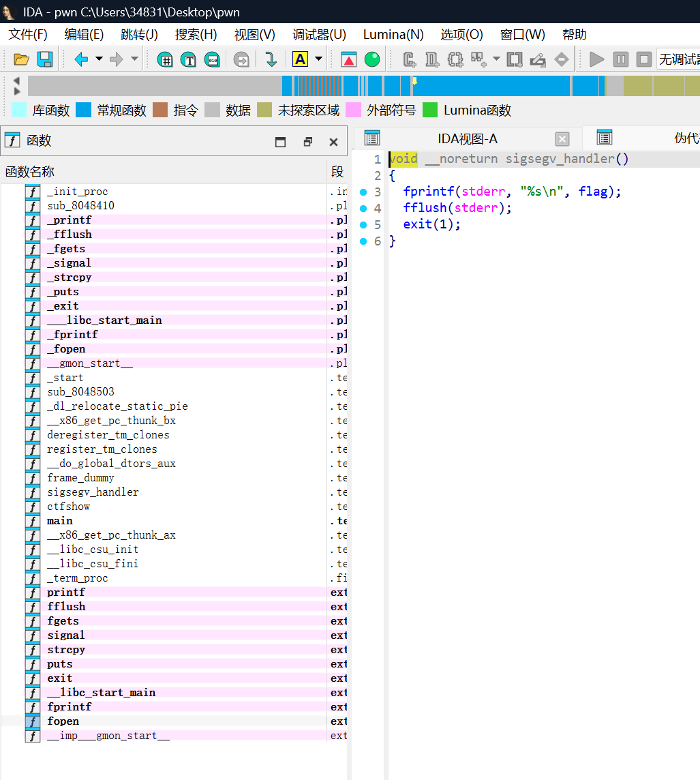Screen dimensions: 700x780
Task: Open the 文件(F) menu
Action: [29, 35]
